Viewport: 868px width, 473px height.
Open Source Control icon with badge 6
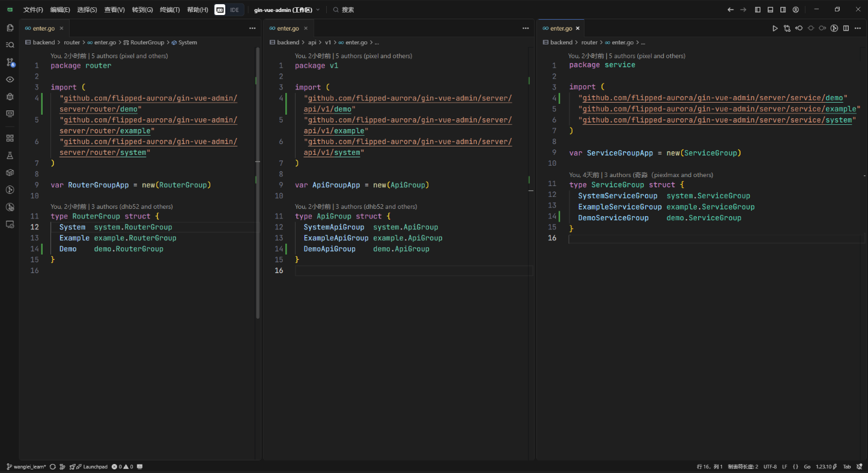pos(10,62)
